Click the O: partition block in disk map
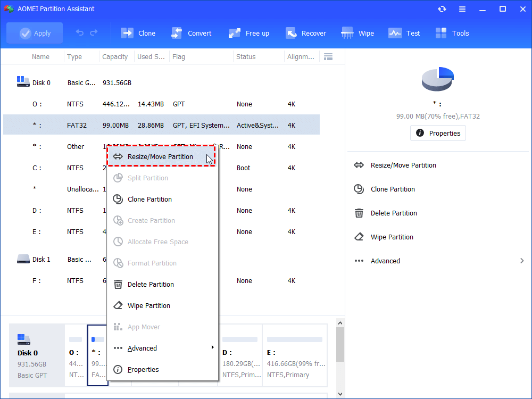This screenshot has width=532, height=399. (76, 355)
